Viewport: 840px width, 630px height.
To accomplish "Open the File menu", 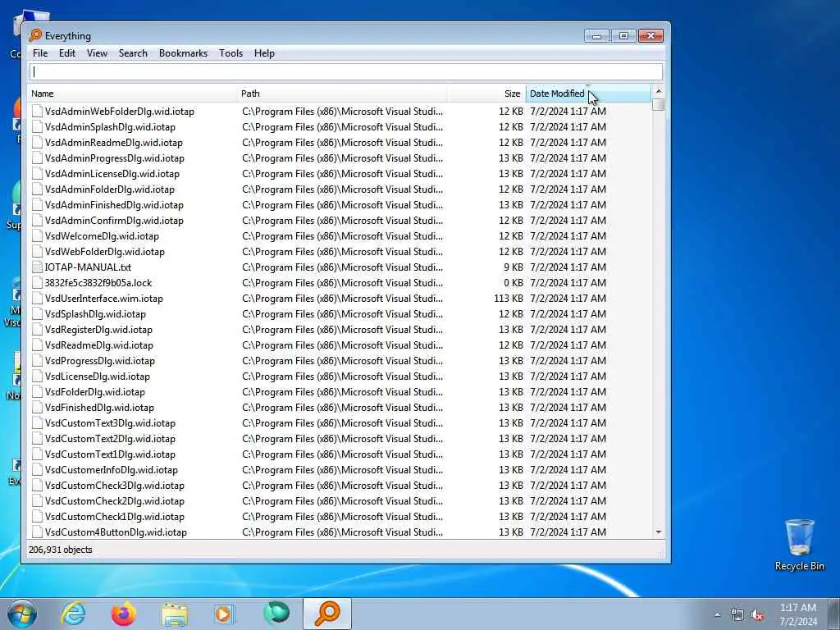I will click(x=39, y=53).
